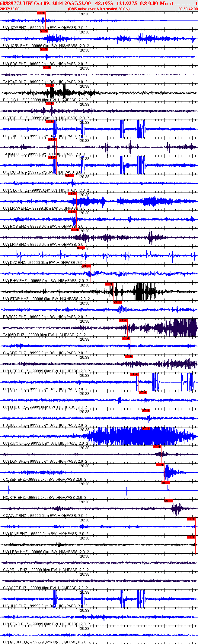Click the red pick flag on UW LEBA trace
This screenshot has height=644, width=198.
191,537
